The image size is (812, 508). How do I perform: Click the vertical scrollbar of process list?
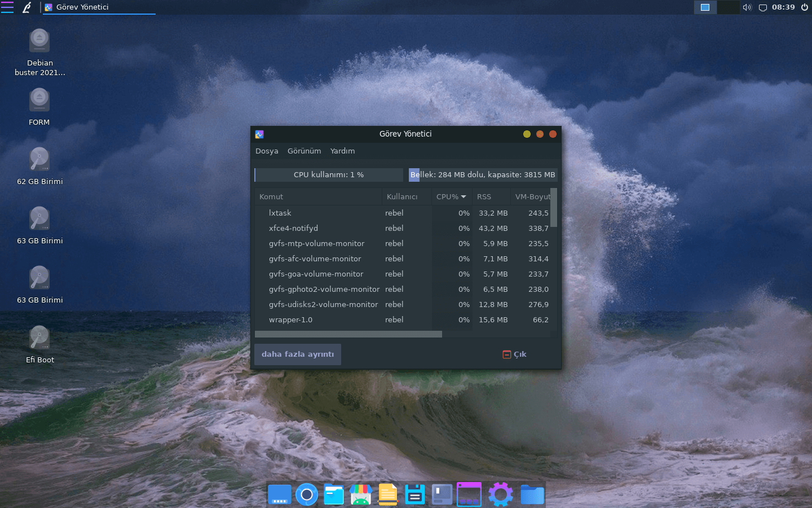554,208
